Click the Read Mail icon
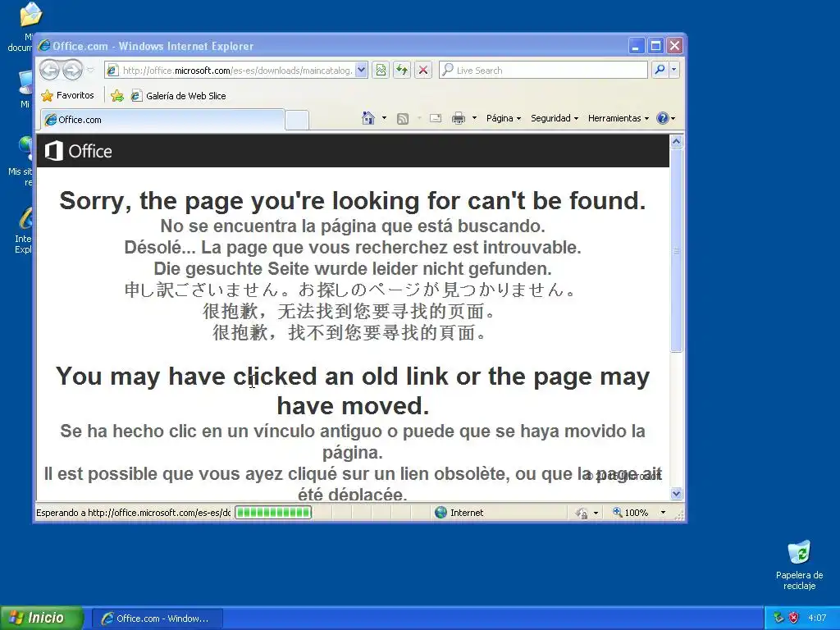The height and width of the screenshot is (630, 840). [436, 118]
